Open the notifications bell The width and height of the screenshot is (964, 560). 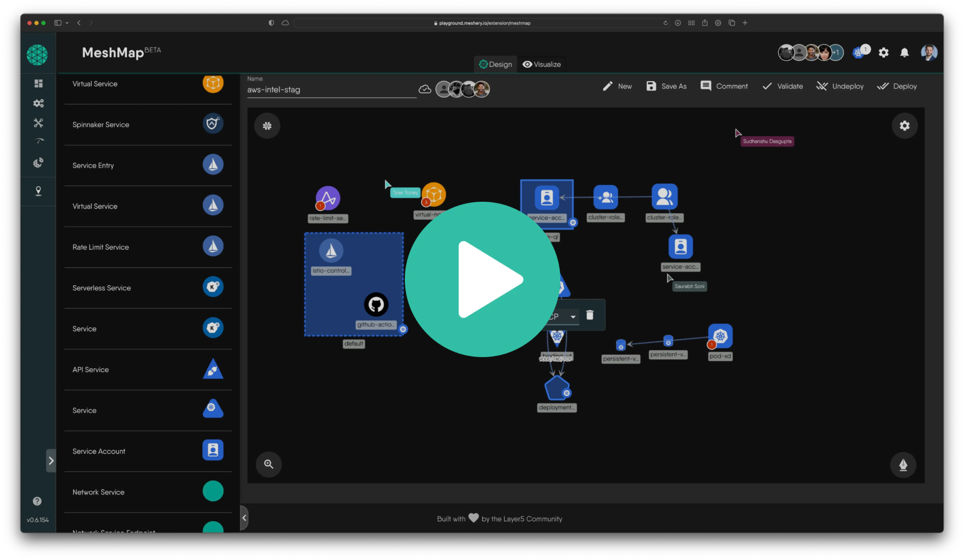(904, 53)
